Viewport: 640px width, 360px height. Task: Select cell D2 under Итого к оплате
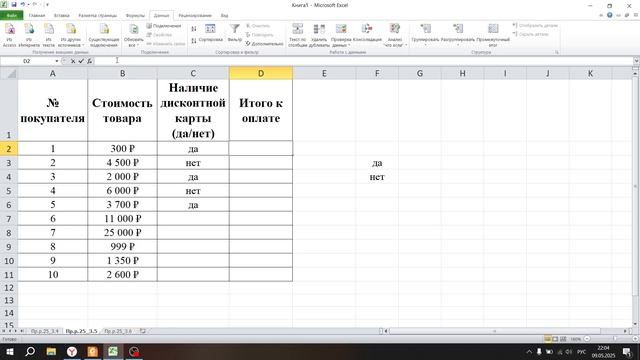pos(261,149)
